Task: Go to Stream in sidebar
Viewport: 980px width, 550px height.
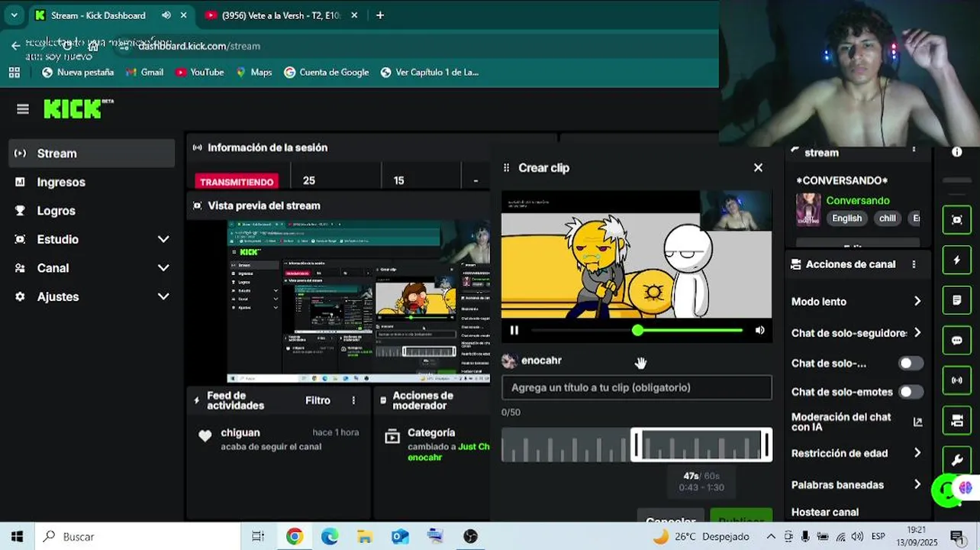Action: (x=92, y=154)
